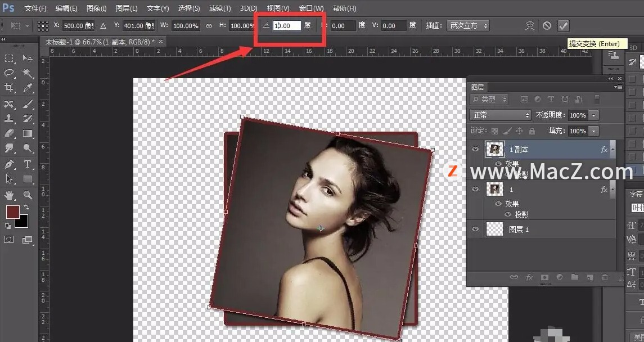644x342 pixels.
Task: Expand the 不透明度 opacity slider arrow
Action: pyautogui.click(x=593, y=115)
